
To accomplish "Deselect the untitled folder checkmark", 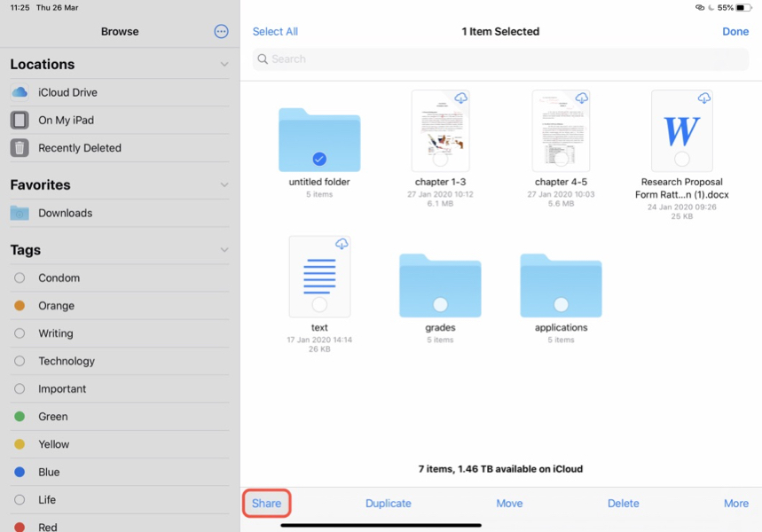I will coord(319,159).
